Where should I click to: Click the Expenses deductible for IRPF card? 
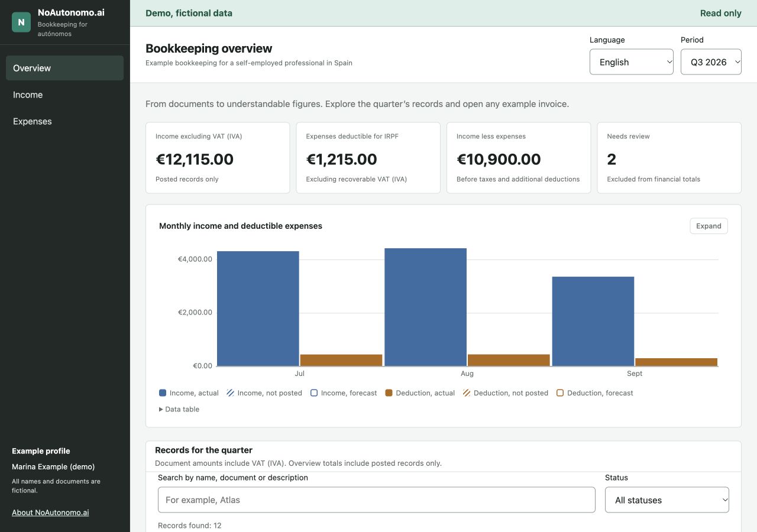pos(368,158)
